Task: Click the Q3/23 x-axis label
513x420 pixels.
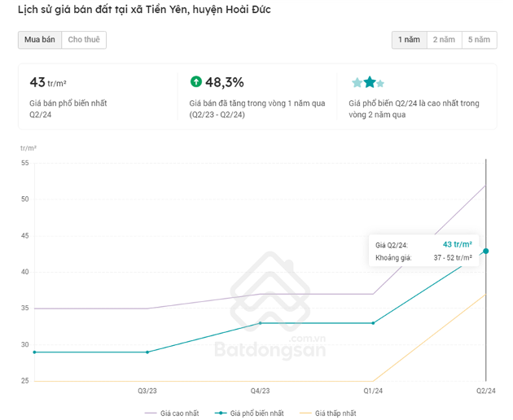Action: coord(147,391)
